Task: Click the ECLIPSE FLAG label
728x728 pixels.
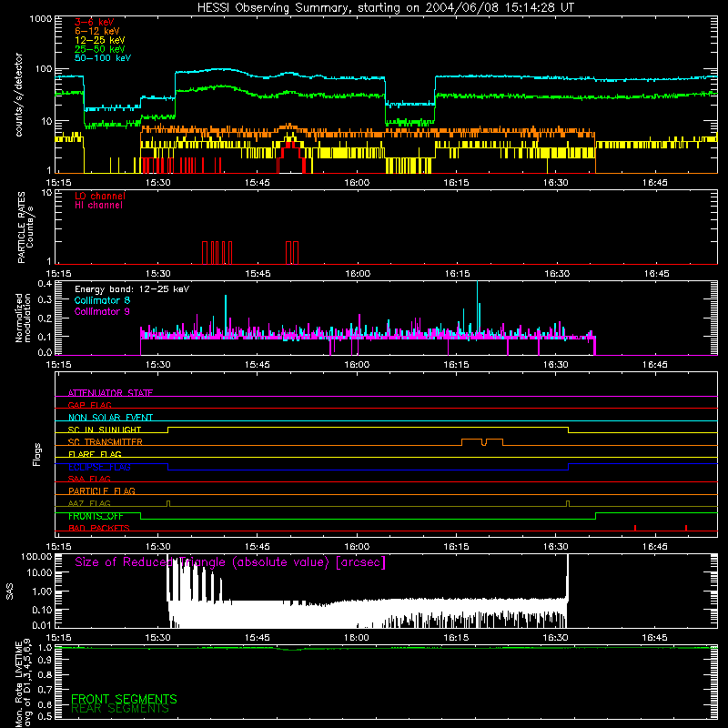Action: coord(99,467)
